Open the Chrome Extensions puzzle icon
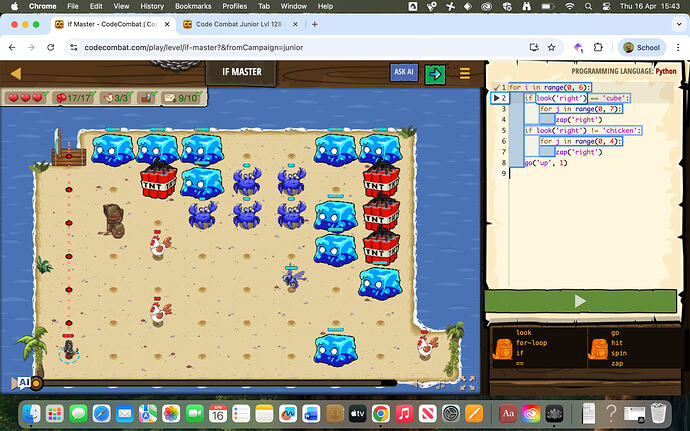This screenshot has width=690, height=431. click(598, 47)
